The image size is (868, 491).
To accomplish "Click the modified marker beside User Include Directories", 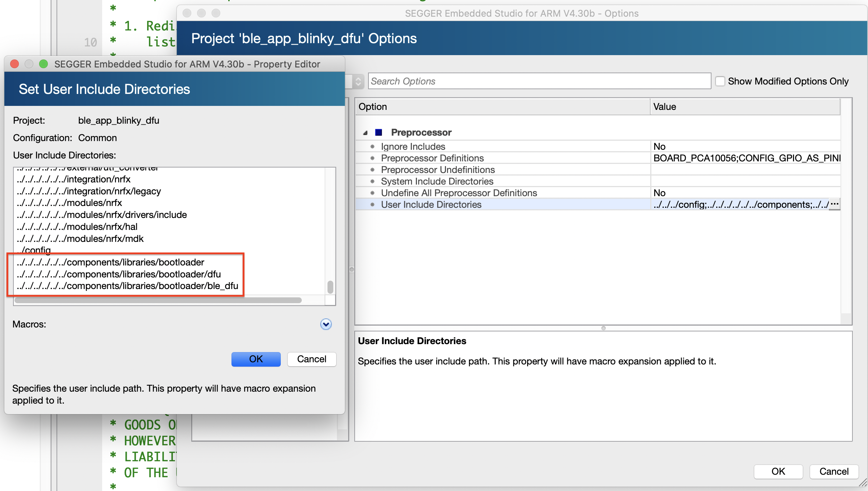I will [x=372, y=205].
